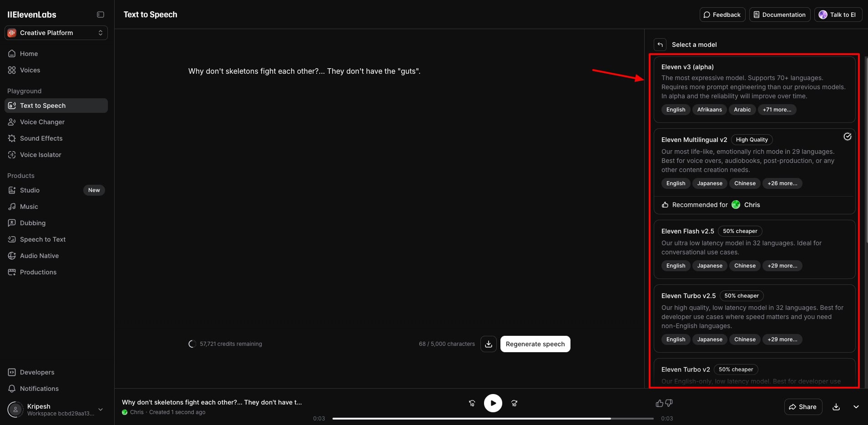Click the back arrow beside Select a model
The width and height of the screenshot is (868, 425).
coord(660,45)
